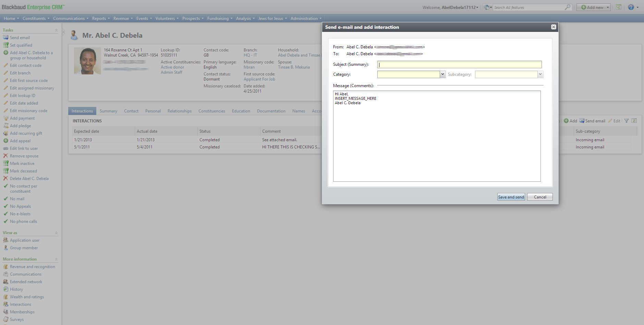The image size is (644, 325).
Task: Collapse the Tasks section chevron
Action: (x=56, y=30)
